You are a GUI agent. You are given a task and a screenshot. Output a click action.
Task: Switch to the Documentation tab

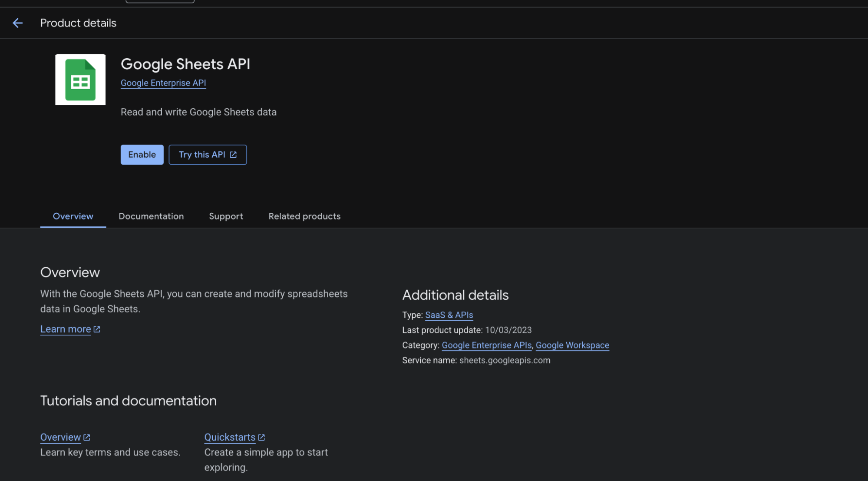point(151,216)
